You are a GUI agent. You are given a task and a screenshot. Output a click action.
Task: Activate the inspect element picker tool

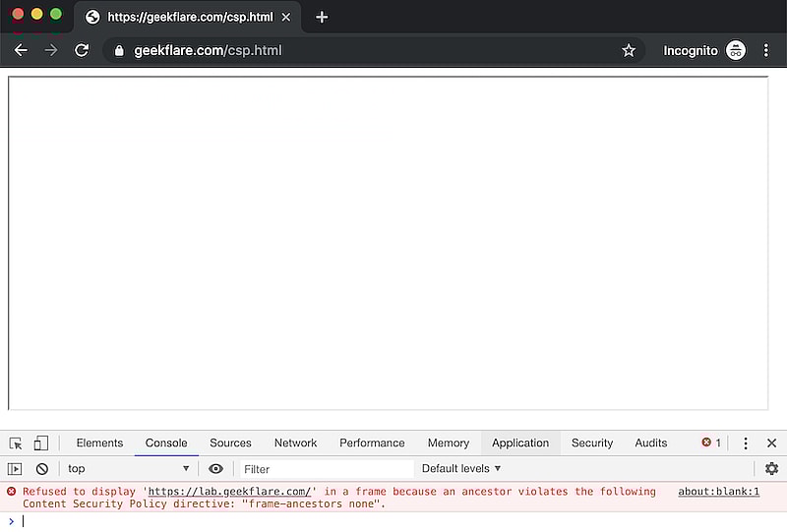(x=16, y=443)
